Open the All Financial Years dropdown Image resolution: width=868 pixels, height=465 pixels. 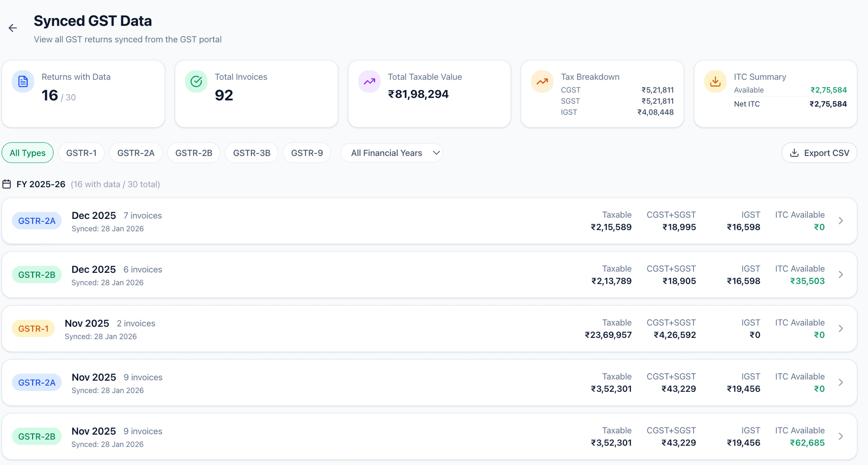tap(392, 153)
